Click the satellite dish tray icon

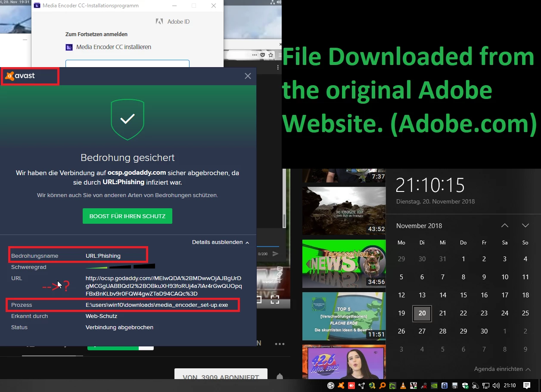(x=476, y=386)
